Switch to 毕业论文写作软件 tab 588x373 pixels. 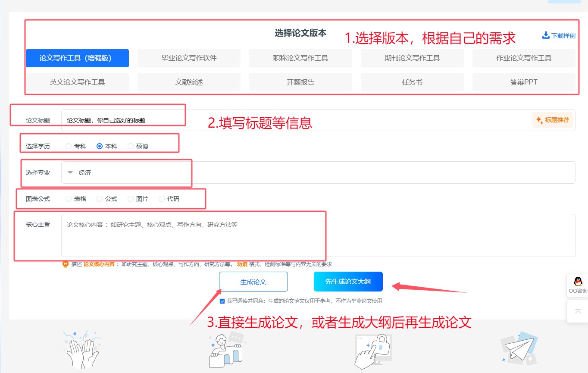click(189, 58)
